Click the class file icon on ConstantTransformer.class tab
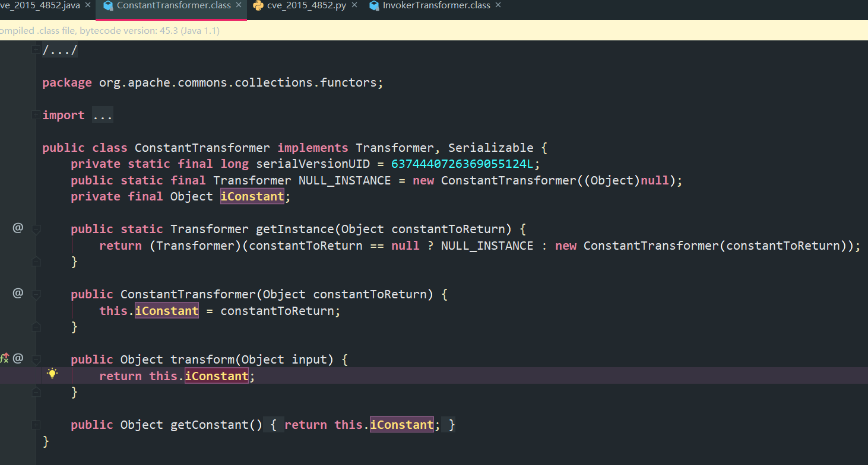Screen dimensions: 868x465 (x=107, y=5)
